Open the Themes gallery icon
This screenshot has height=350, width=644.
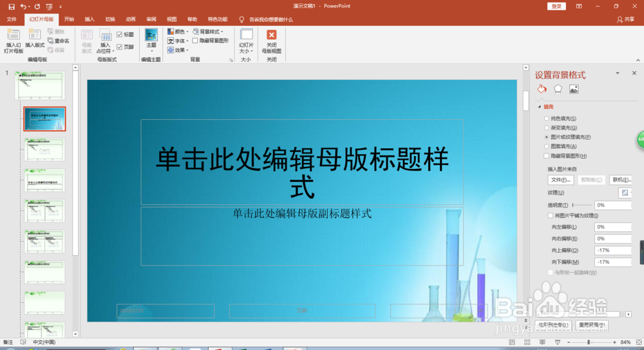click(x=151, y=35)
